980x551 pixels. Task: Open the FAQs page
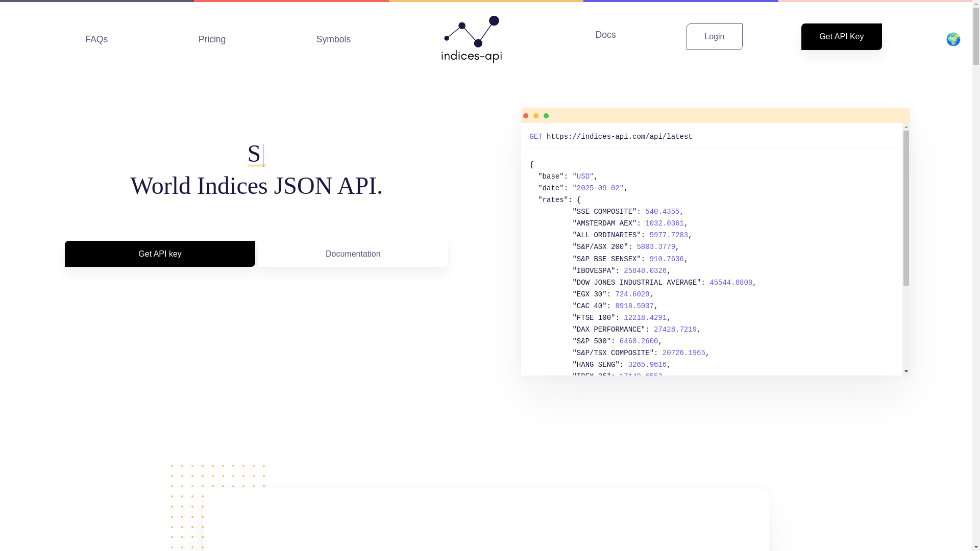pos(96,39)
